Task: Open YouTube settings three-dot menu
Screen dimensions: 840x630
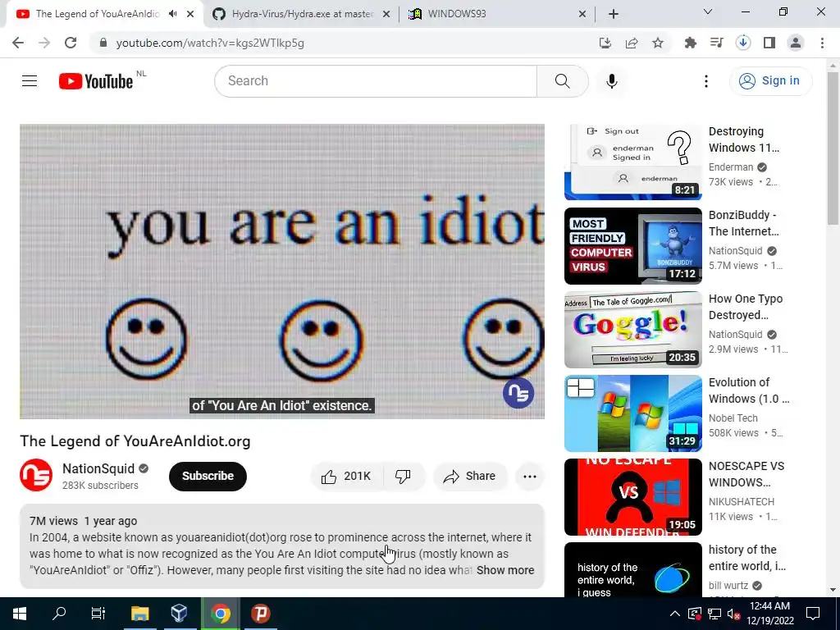Action: (706, 81)
